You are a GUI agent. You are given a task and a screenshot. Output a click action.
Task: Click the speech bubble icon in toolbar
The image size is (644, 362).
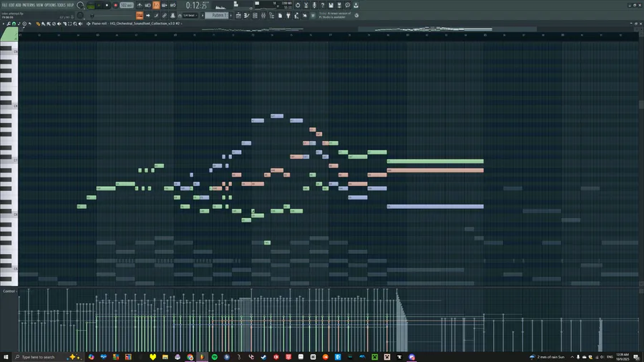[x=348, y=5]
